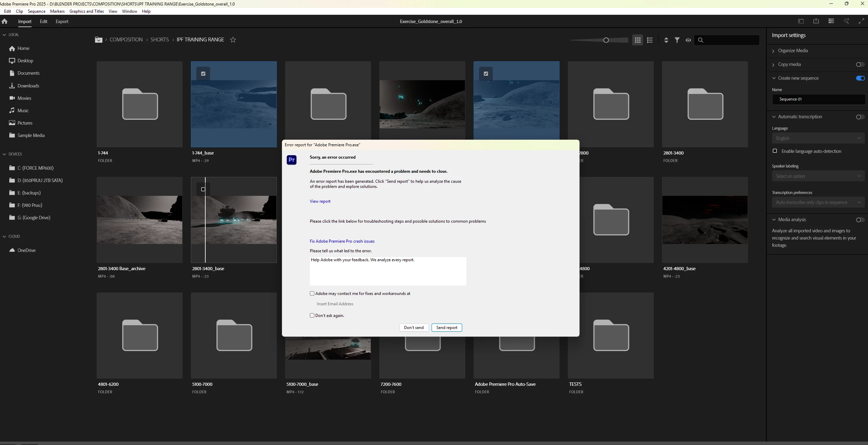Click the Send report button
This screenshot has height=445, width=868.
pos(446,328)
